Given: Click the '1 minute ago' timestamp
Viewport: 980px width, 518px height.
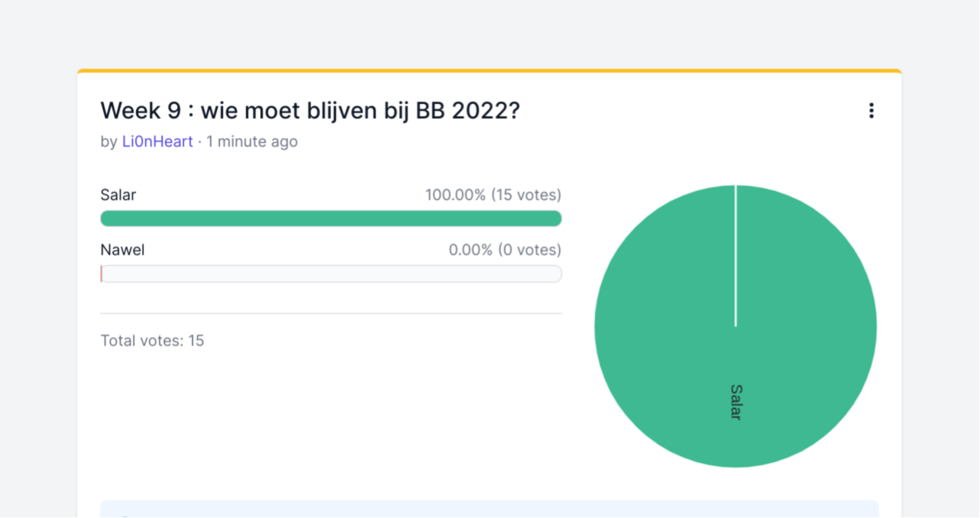Looking at the screenshot, I should (252, 141).
